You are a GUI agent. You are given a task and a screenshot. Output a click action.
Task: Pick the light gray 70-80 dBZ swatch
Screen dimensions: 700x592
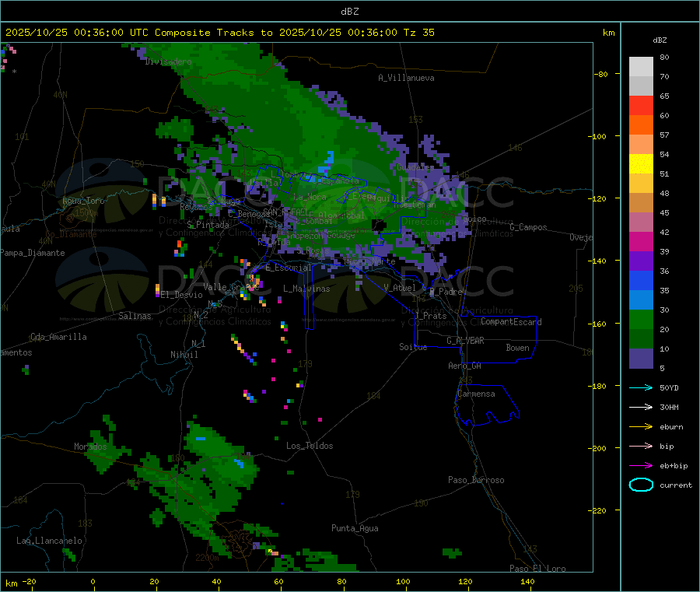641,67
